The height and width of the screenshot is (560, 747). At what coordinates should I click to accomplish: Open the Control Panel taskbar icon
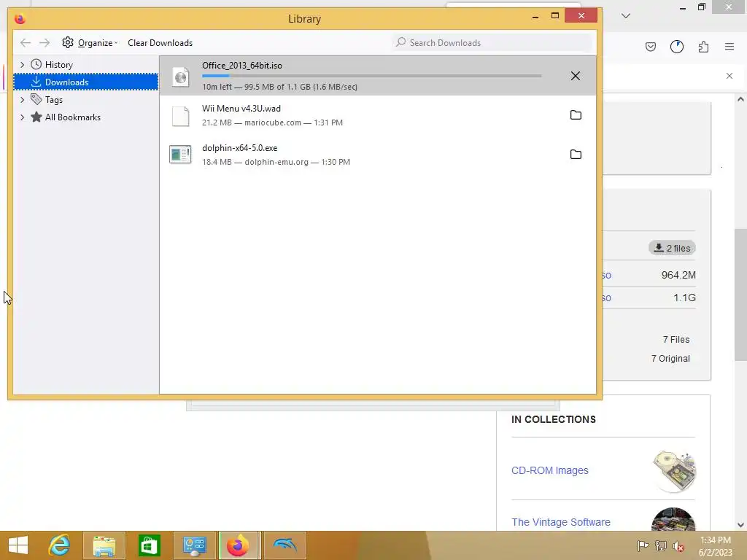194,545
